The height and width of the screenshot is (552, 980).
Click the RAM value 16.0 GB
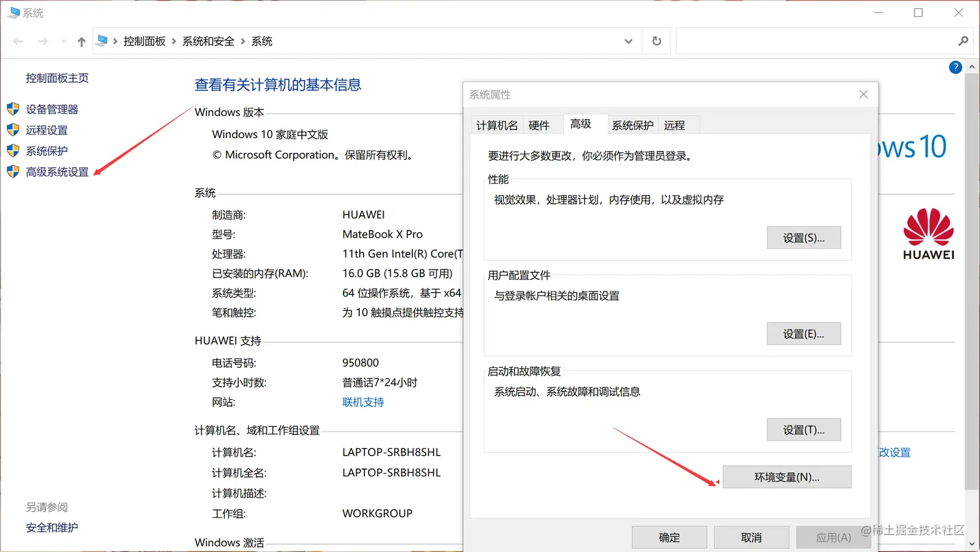click(397, 273)
